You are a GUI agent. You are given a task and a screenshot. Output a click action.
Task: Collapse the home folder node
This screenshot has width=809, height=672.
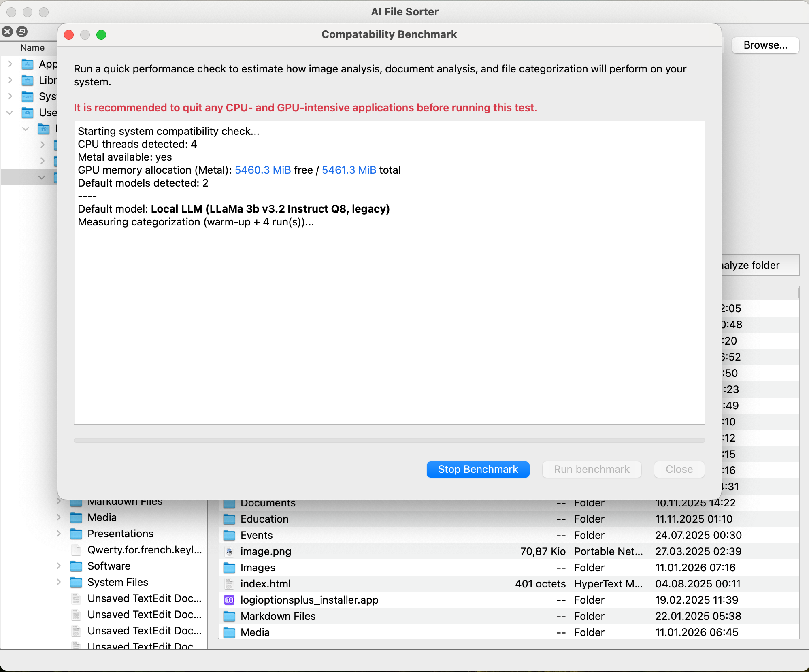pyautogui.click(x=26, y=129)
